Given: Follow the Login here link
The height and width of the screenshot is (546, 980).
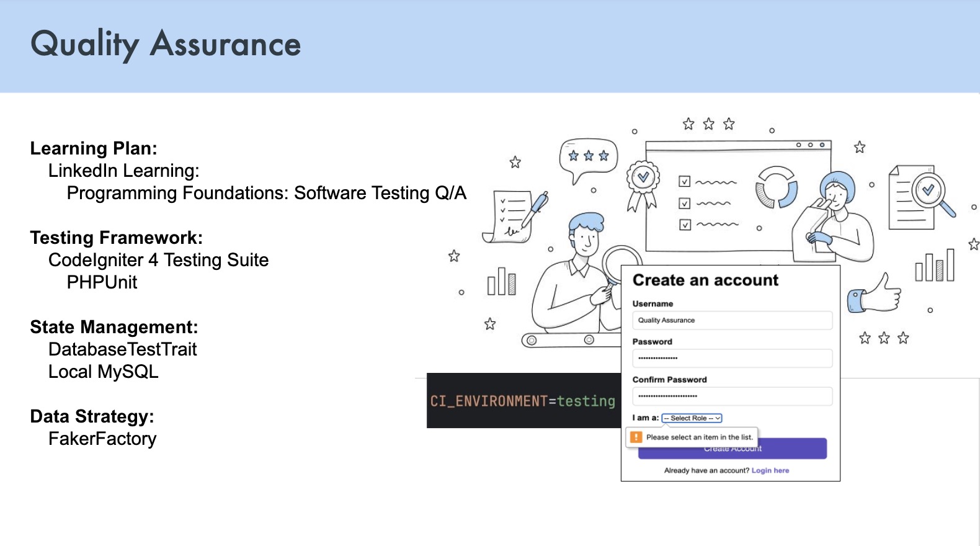Looking at the screenshot, I should [x=770, y=470].
